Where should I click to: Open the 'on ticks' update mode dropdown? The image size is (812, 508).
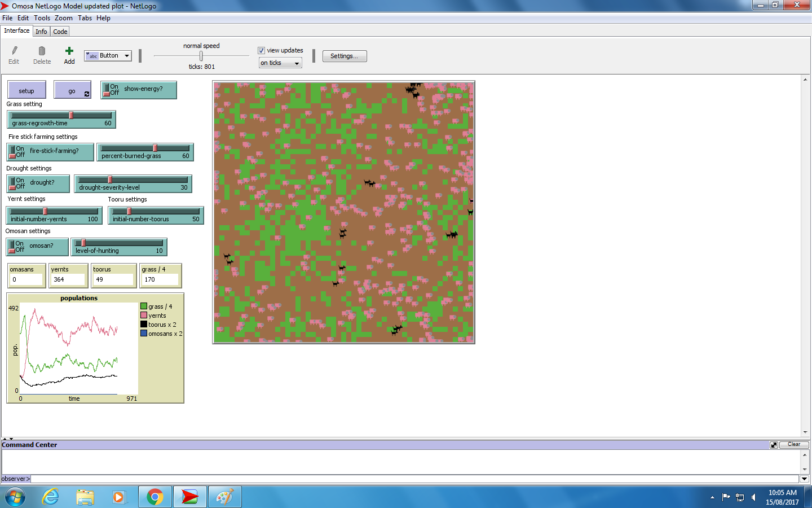tap(280, 63)
